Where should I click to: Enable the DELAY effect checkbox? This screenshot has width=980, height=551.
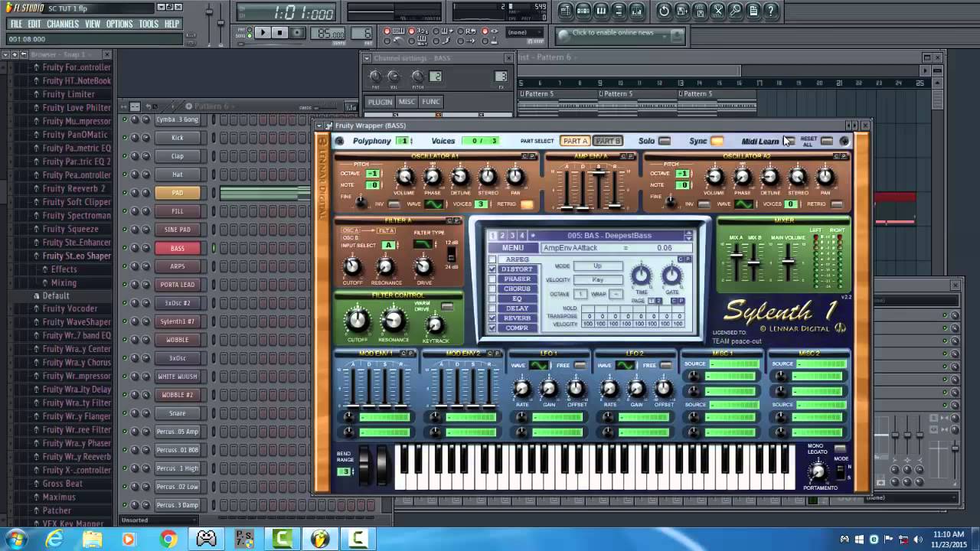point(493,308)
